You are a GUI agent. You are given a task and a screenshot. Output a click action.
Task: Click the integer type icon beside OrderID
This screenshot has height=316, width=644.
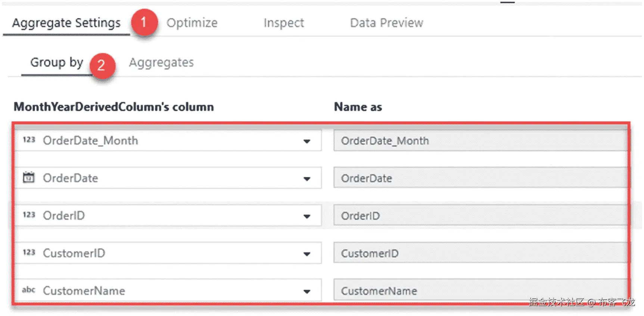pos(29,215)
